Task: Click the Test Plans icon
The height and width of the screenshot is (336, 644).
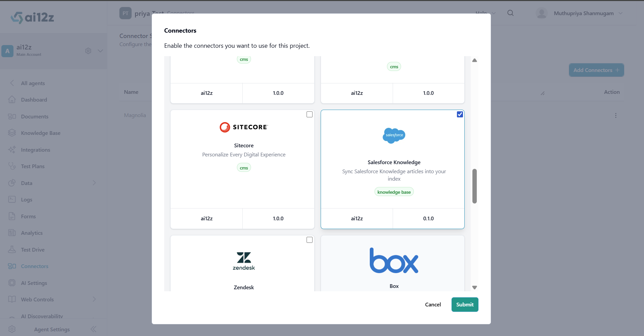Action: click(x=12, y=166)
